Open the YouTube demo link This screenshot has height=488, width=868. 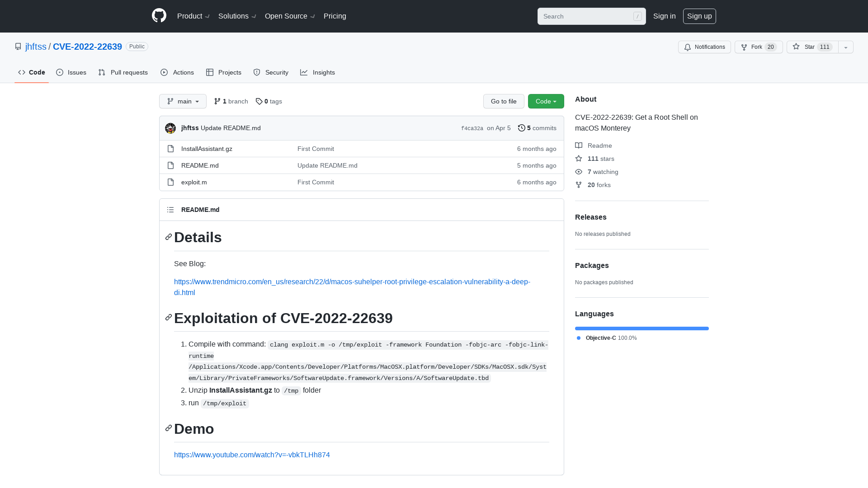coord(252,455)
